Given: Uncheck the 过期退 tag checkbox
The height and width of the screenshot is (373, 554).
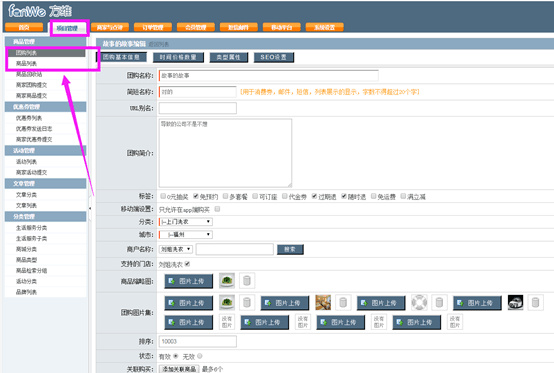Looking at the screenshot, I should pyautogui.click(x=314, y=196).
